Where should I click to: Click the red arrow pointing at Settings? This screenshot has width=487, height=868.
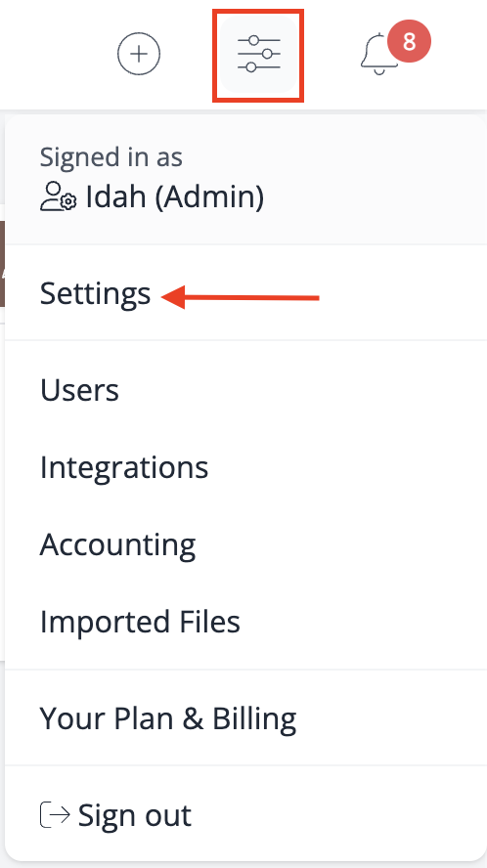coord(240,298)
